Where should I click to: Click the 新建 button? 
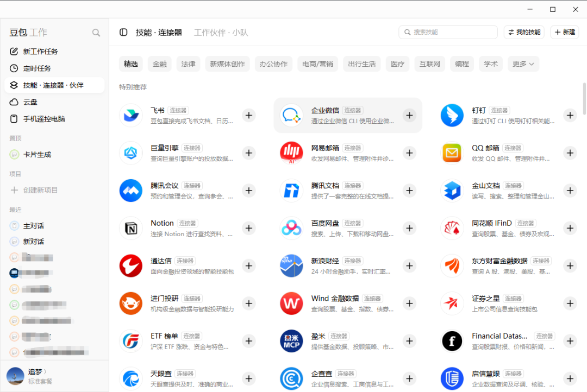point(565,32)
